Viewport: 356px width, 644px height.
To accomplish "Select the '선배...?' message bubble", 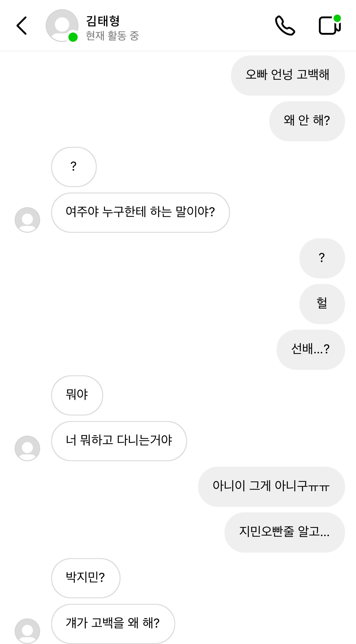I will (310, 349).
